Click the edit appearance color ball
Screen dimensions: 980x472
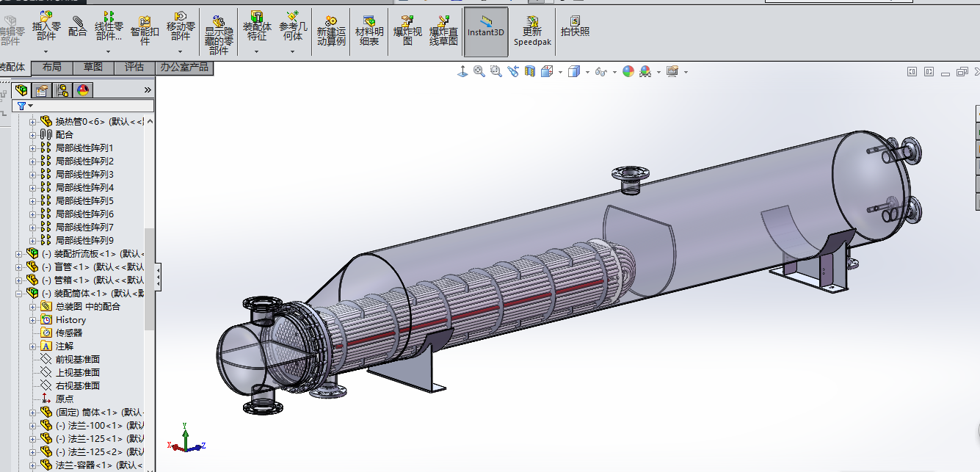pos(628,71)
